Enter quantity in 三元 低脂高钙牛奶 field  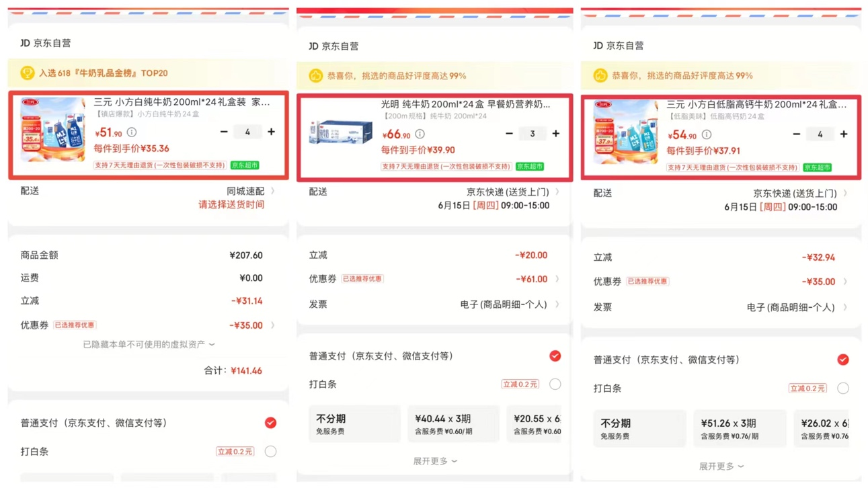(x=820, y=134)
